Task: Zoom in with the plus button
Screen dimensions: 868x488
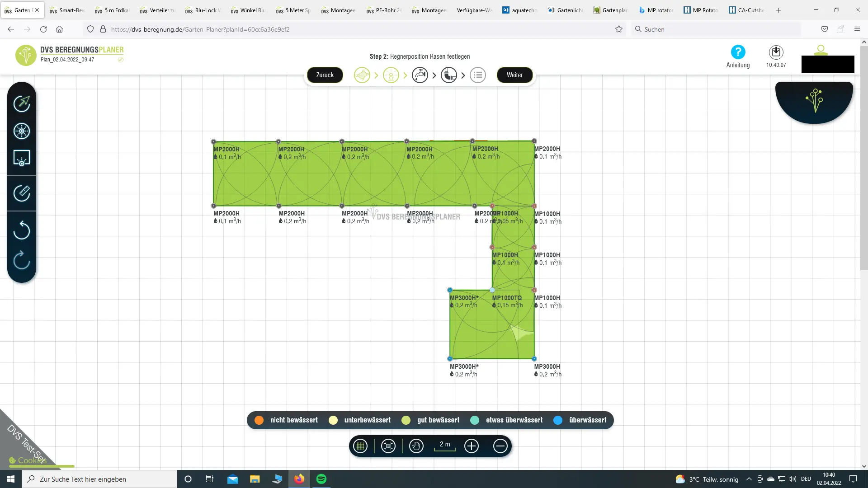Action: point(472,446)
